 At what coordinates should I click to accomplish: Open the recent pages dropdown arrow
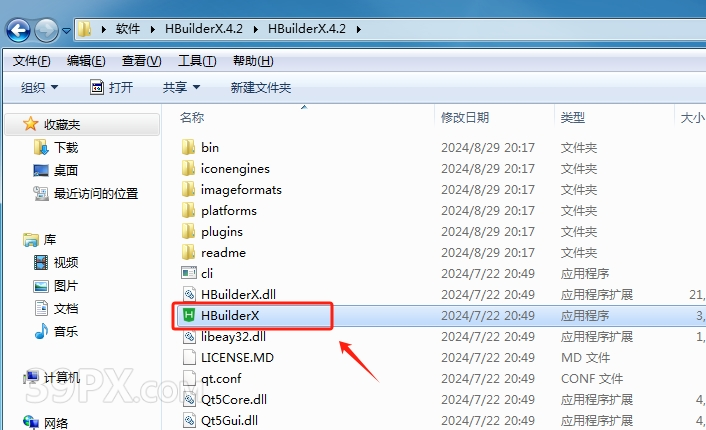(66, 31)
